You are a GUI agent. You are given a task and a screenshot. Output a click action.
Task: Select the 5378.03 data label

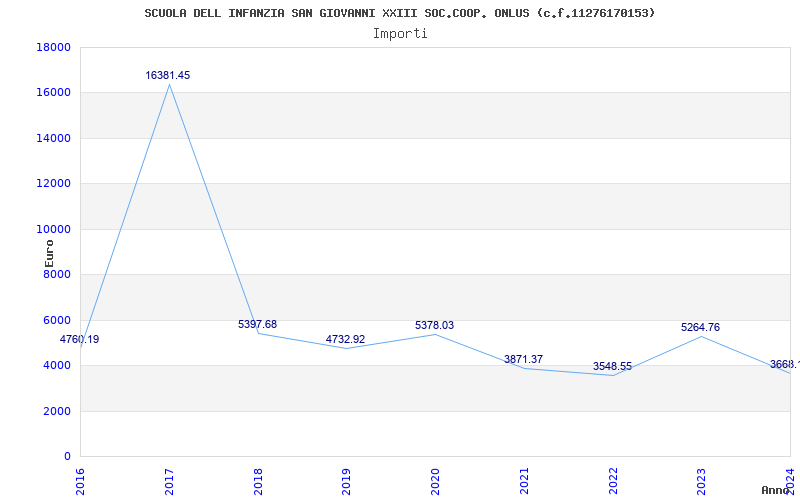(x=434, y=326)
